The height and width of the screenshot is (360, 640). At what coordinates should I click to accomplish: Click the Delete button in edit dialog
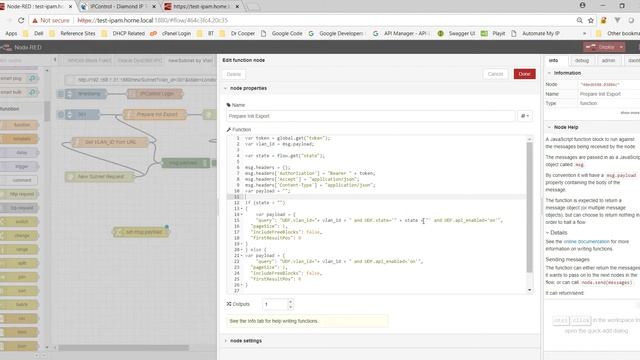click(x=233, y=74)
